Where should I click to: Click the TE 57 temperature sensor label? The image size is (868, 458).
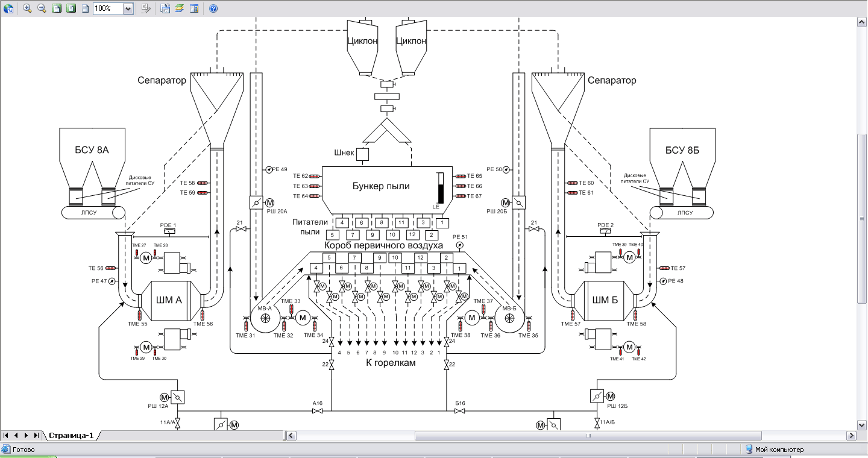pyautogui.click(x=678, y=268)
